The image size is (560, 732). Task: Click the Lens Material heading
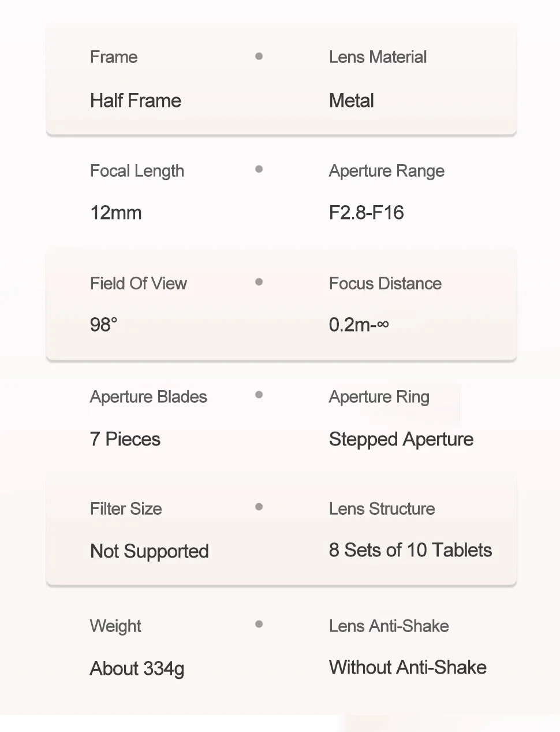(378, 57)
